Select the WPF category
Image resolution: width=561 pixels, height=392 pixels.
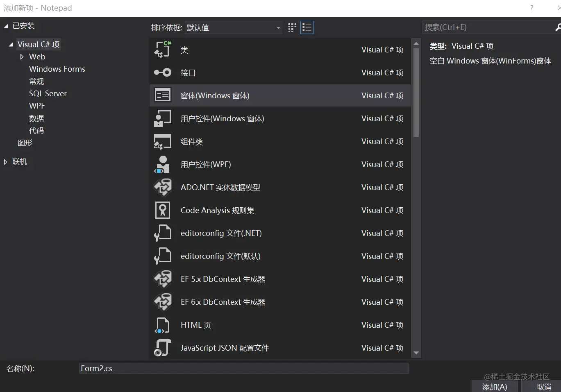(37, 106)
